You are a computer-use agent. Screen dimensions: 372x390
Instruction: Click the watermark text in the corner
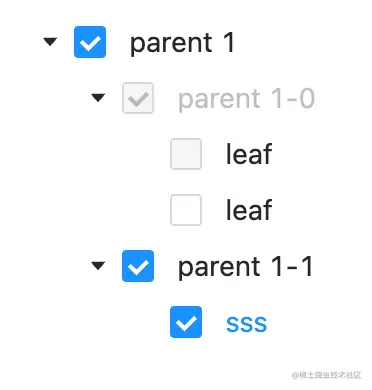(326, 375)
